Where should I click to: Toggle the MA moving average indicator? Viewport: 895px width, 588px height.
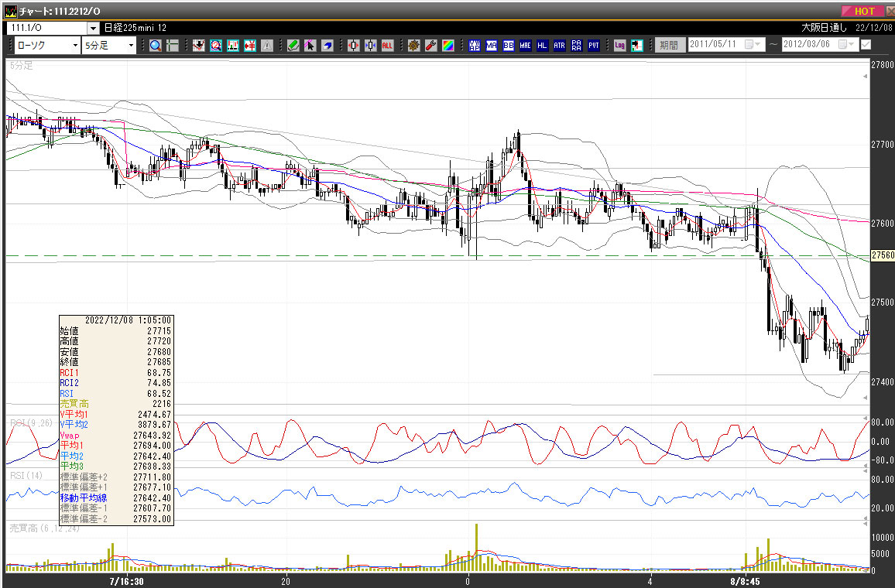(x=492, y=45)
